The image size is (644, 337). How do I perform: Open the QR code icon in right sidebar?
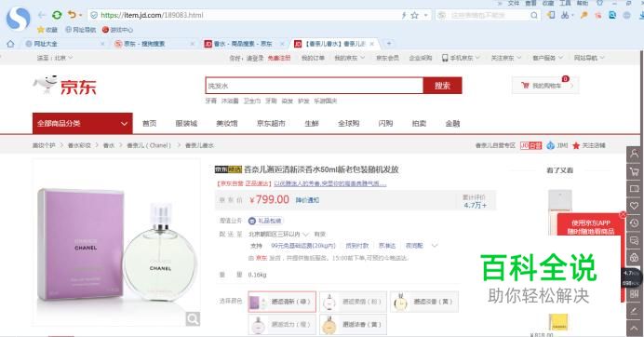(x=635, y=294)
